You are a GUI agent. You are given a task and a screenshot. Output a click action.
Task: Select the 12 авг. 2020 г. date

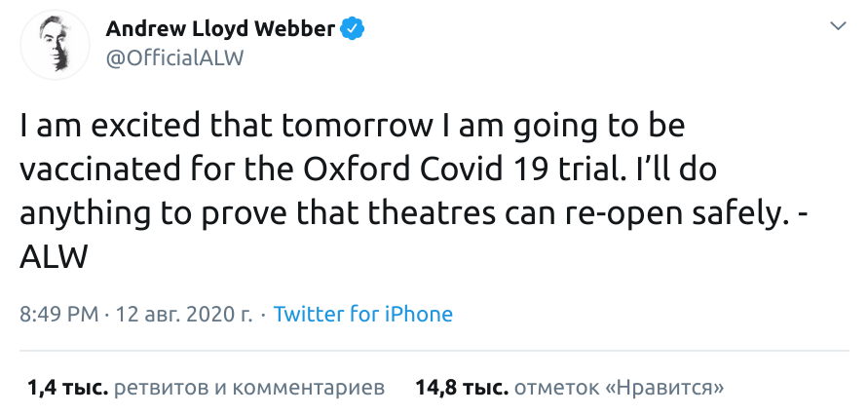pyautogui.click(x=184, y=315)
